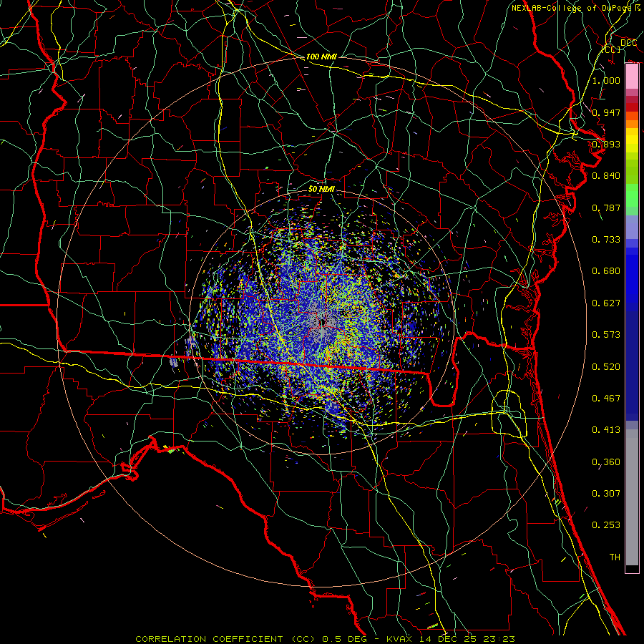The height and width of the screenshot is (644, 644).
Task: Click the gray segment of the color bar
Action: (x=632, y=497)
